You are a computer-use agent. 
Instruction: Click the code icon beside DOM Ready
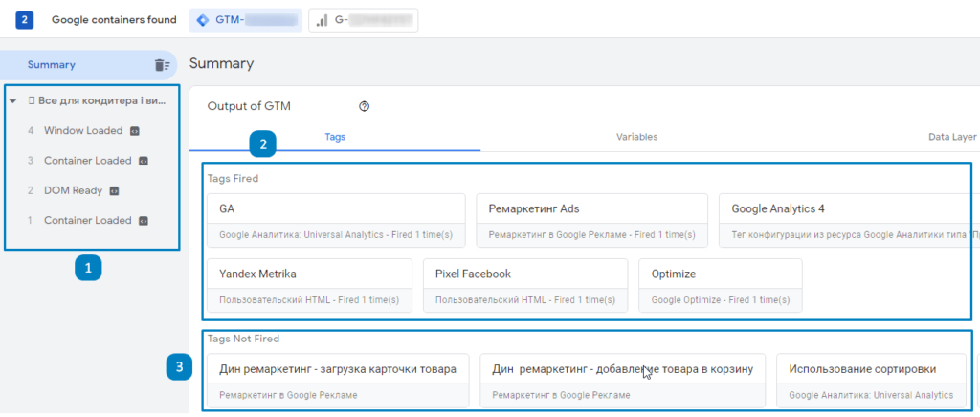pyautogui.click(x=114, y=191)
